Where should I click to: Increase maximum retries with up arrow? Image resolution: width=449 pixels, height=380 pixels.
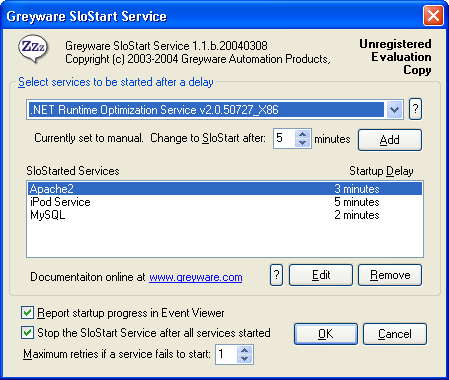click(245, 350)
